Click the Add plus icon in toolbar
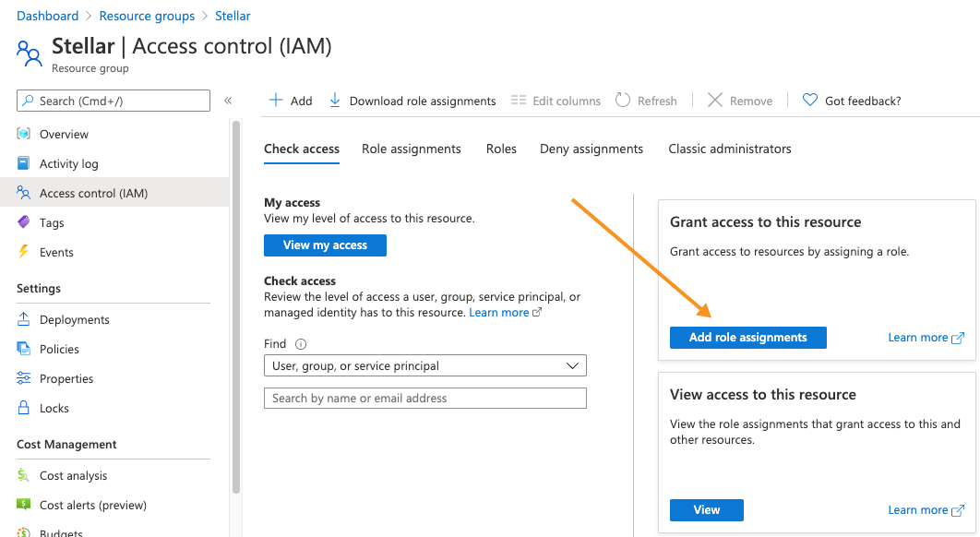 pos(275,101)
